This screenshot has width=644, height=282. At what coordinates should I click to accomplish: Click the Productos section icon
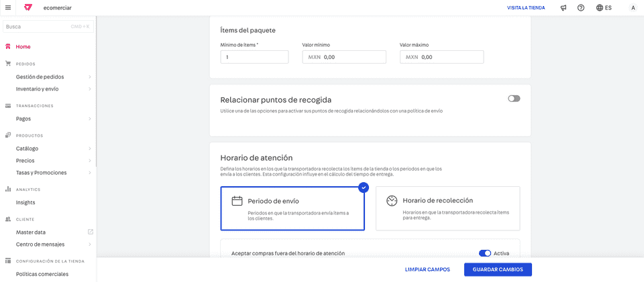coord(8,135)
